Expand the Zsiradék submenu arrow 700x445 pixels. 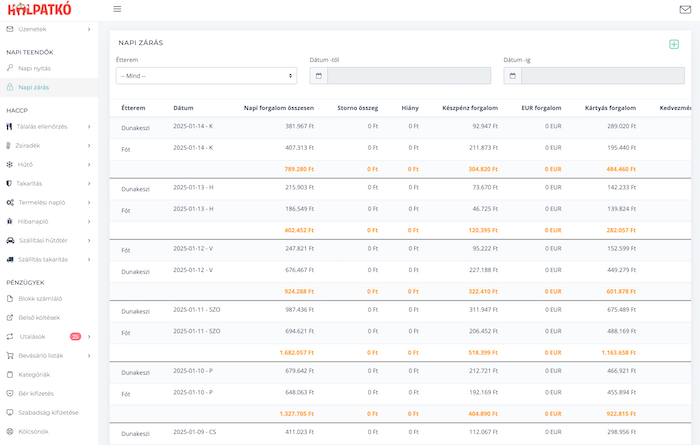coord(89,145)
